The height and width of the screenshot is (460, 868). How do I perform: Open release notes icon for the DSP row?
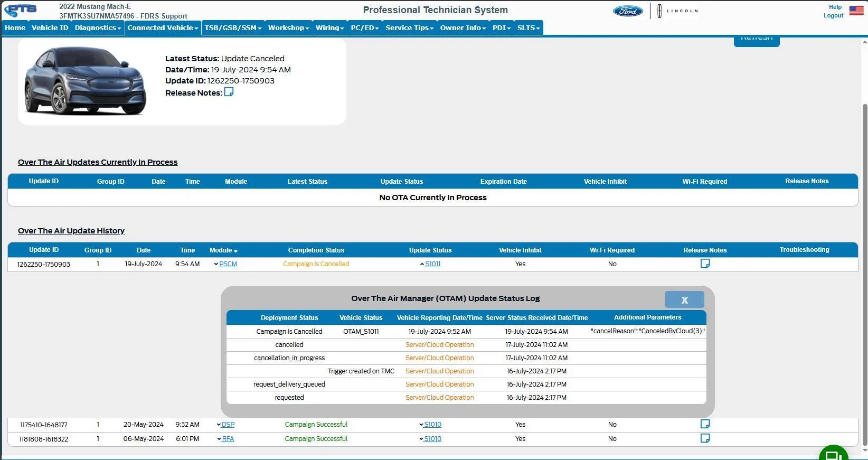coord(705,424)
